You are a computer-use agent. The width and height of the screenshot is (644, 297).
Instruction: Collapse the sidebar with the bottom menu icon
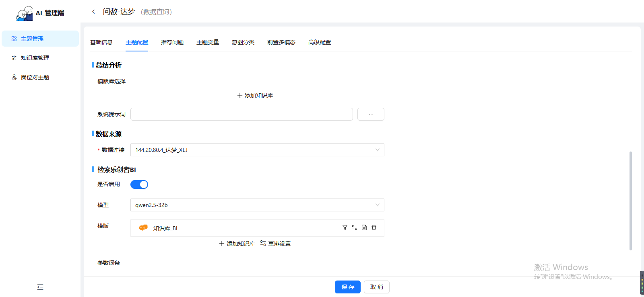pos(40,287)
